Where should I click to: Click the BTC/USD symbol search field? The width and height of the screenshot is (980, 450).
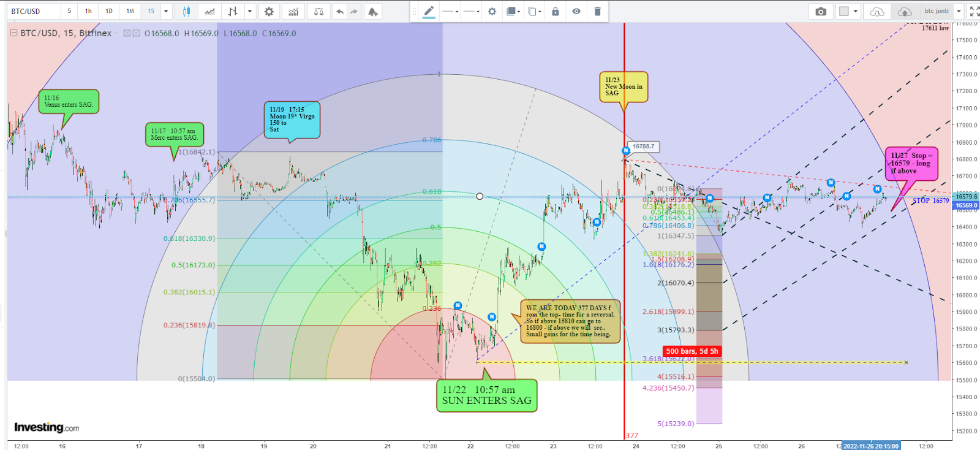tap(34, 11)
